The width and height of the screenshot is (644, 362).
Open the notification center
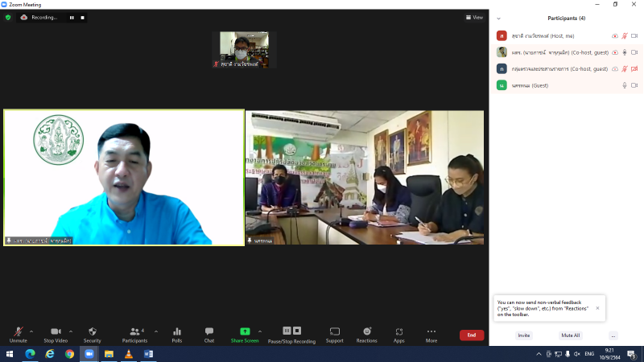632,354
